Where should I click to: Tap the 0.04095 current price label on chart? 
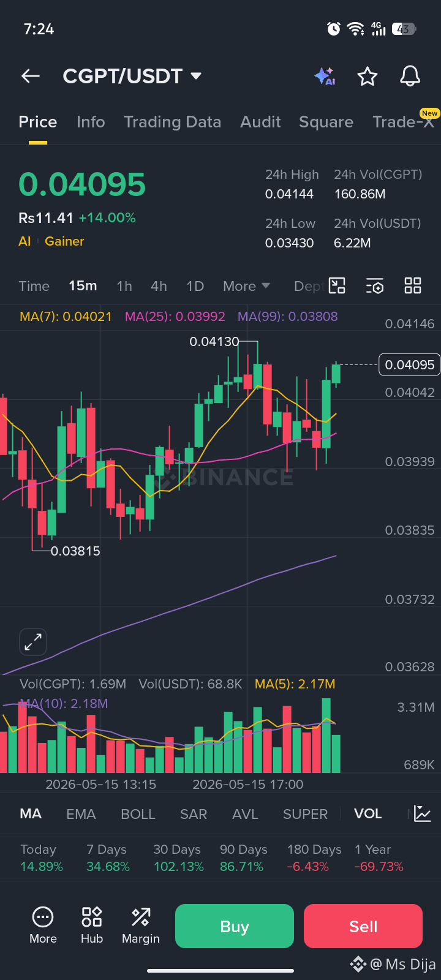pos(410,364)
